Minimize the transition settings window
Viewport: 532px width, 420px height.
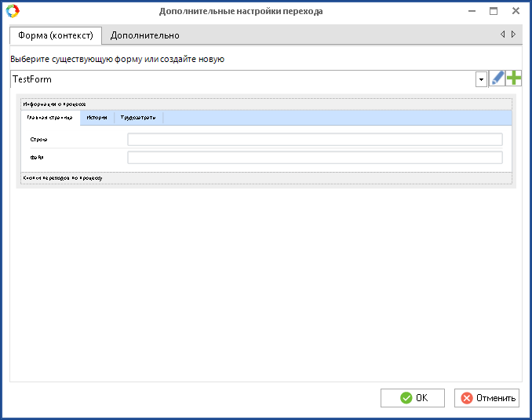point(472,11)
